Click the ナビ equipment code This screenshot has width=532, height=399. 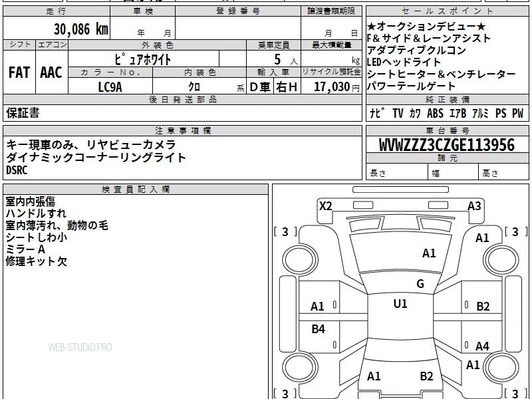[x=377, y=113]
